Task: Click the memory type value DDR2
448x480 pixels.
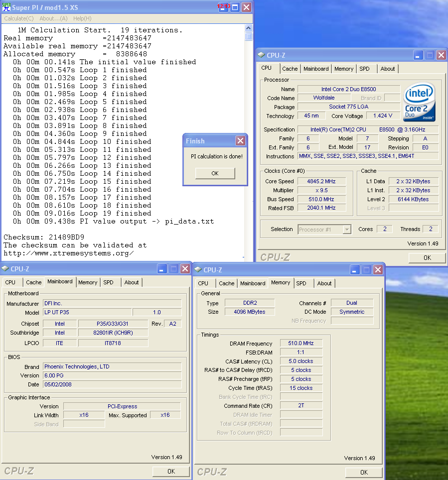Action: (x=250, y=303)
